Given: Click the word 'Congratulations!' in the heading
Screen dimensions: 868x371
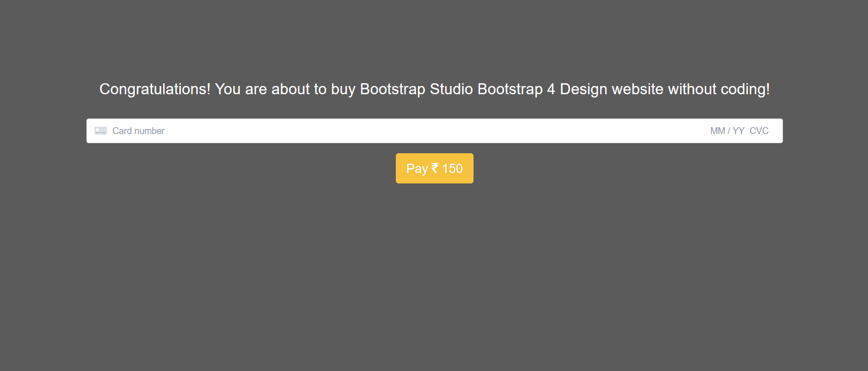Looking at the screenshot, I should coord(155,89).
